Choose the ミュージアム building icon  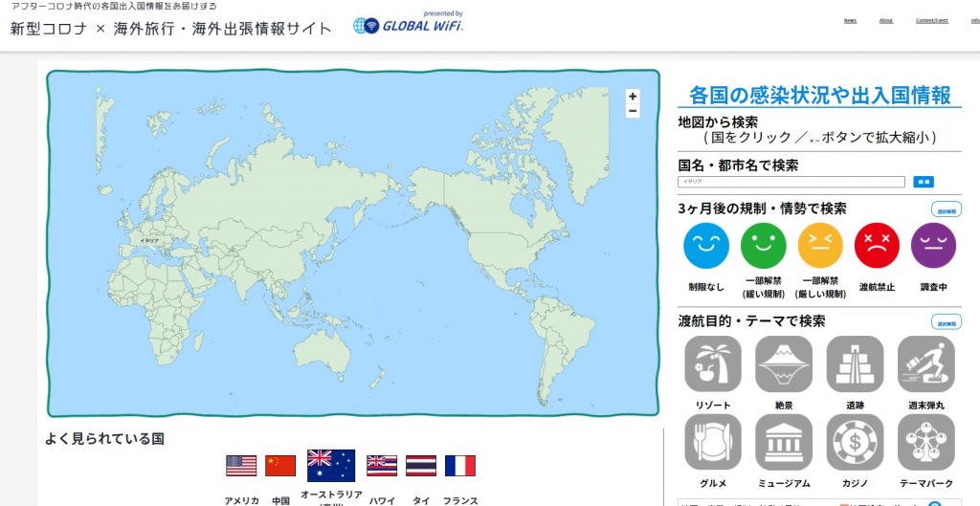pyautogui.click(x=784, y=442)
